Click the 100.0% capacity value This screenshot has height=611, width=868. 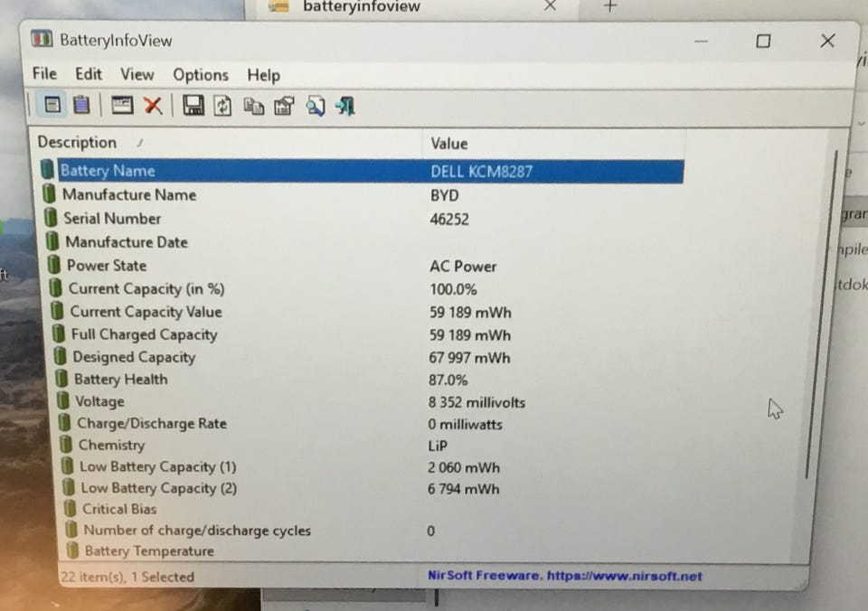453,289
